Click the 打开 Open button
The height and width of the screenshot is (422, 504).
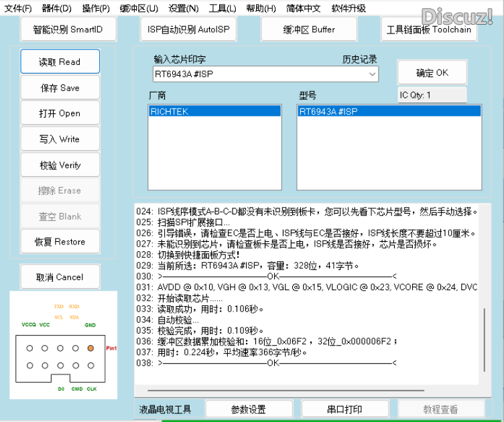(60, 113)
